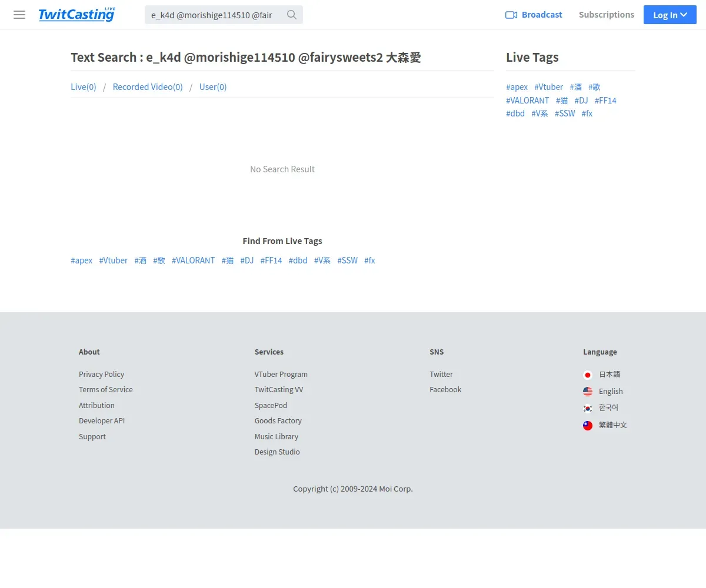Click the Broadcast camera icon
The image size is (706, 588).
511,15
